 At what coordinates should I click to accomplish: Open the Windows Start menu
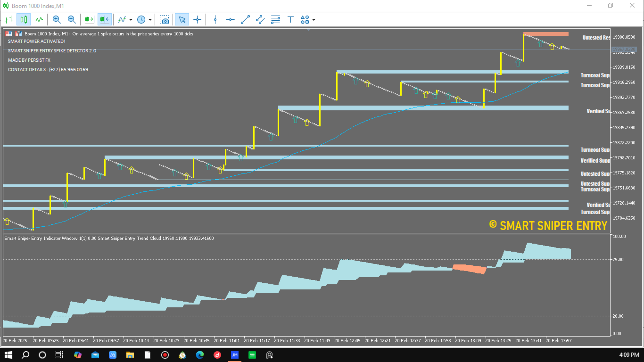pos(8,354)
